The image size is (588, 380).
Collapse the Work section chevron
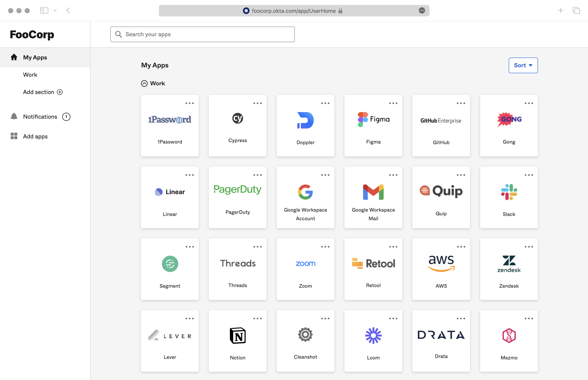point(144,83)
